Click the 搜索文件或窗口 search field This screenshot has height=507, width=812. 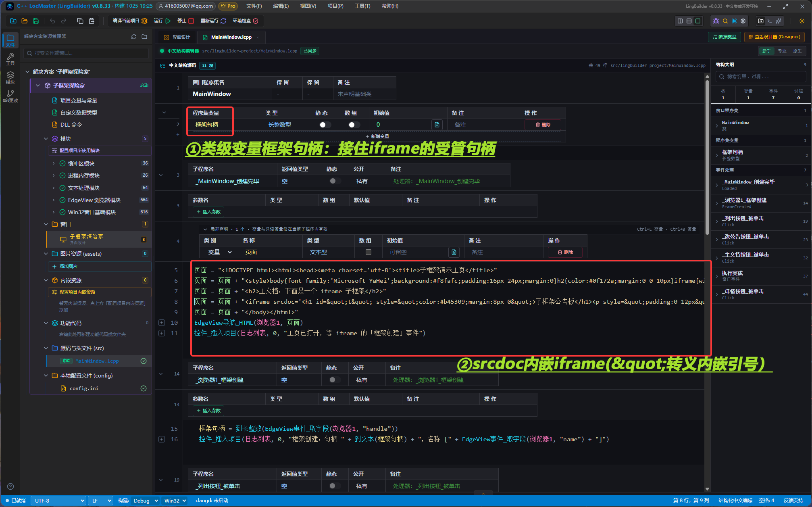(x=86, y=53)
